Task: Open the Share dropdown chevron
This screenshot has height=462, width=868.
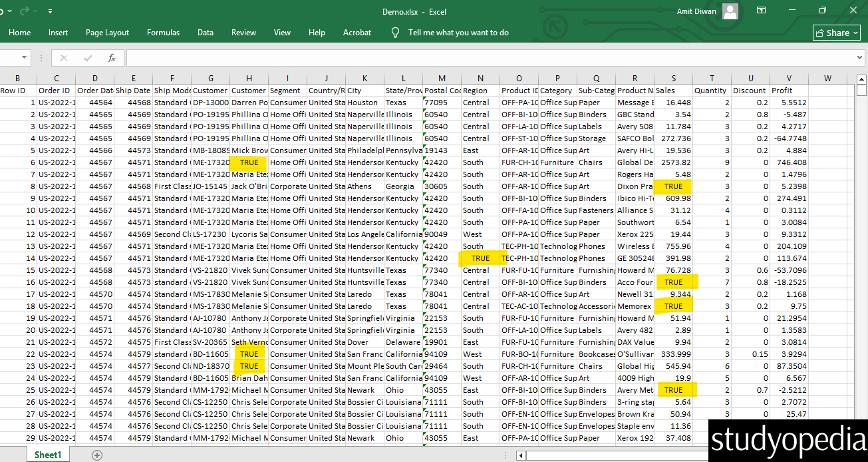Action: 855,32
